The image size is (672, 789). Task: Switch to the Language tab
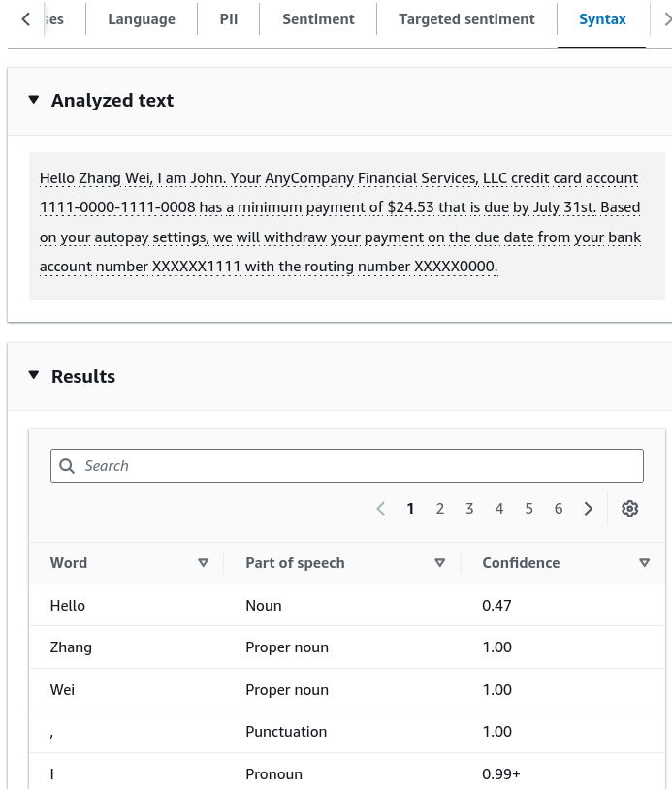(x=142, y=19)
